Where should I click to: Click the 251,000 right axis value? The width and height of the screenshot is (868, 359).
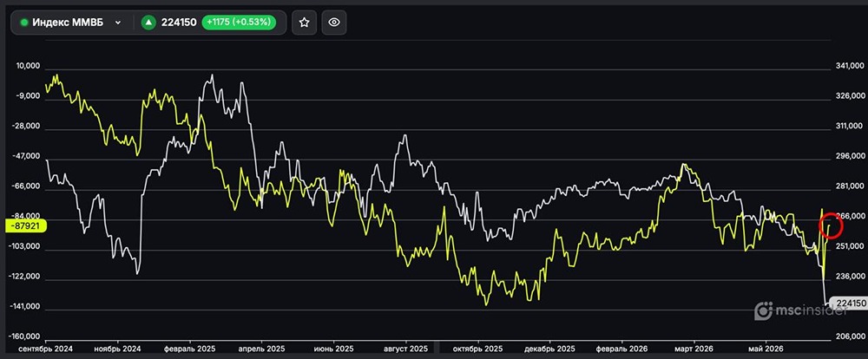point(848,246)
